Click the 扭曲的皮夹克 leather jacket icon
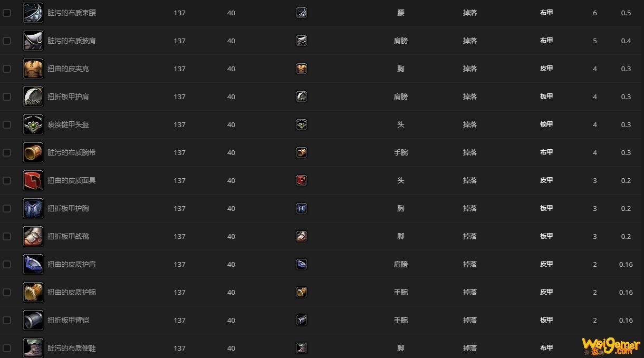 click(33, 69)
